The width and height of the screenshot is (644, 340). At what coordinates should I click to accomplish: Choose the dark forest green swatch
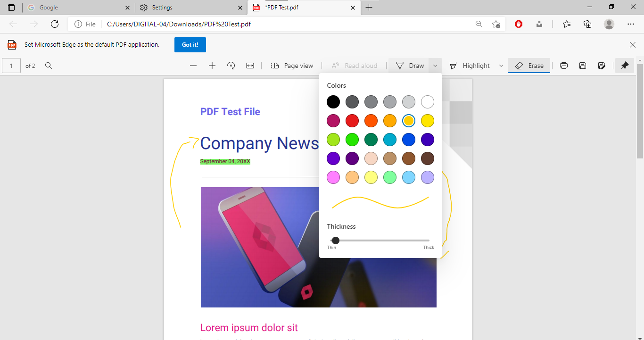[x=371, y=140]
